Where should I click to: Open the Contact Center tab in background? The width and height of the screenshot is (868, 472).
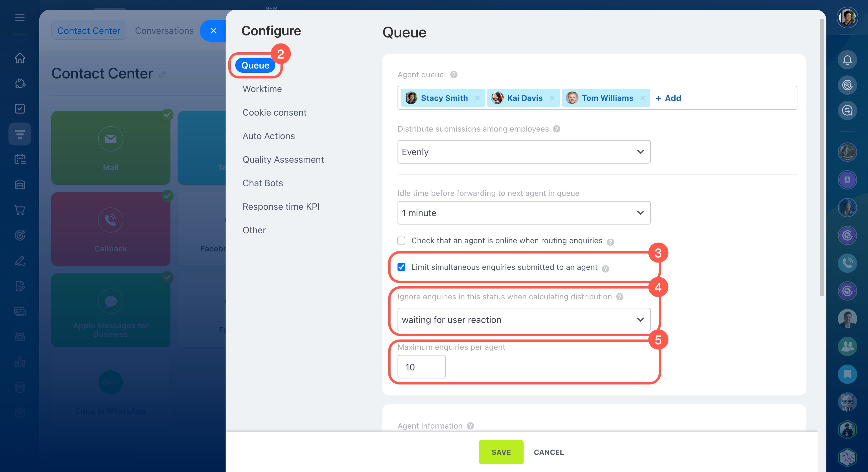[x=89, y=30]
